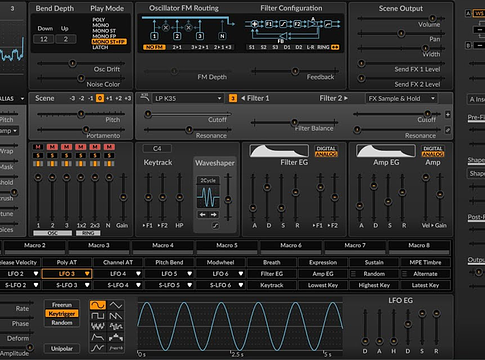485x360 pixels.
Task: Click the Scene Output Volume slider handle
Action: tap(432, 18)
